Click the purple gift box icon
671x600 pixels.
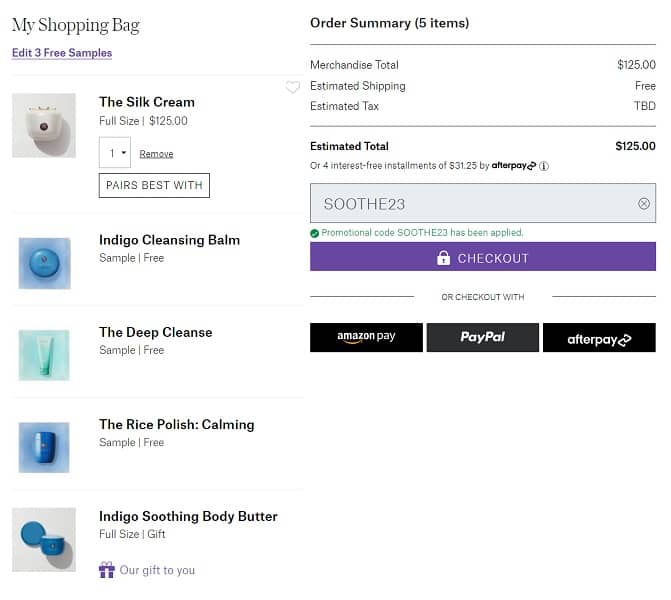[107, 570]
